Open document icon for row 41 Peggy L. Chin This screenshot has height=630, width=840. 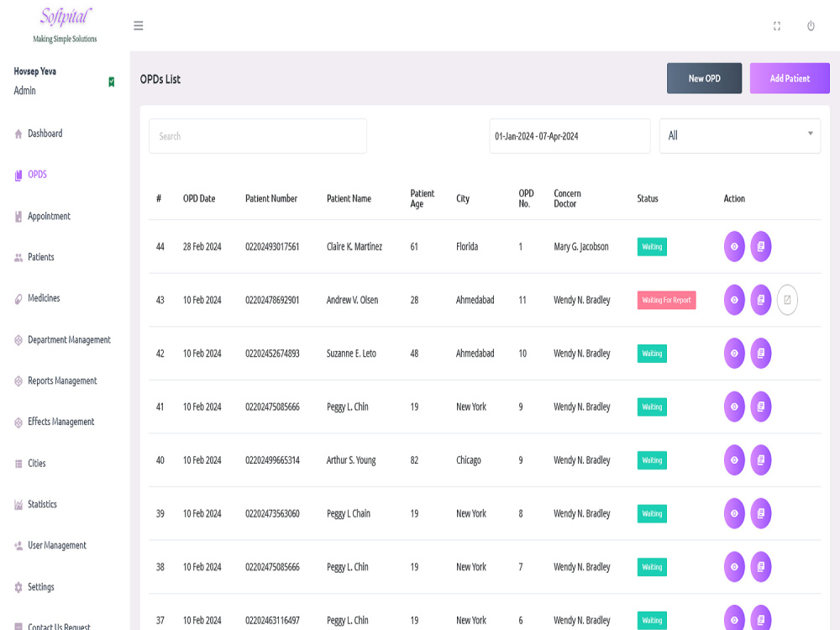[761, 407]
